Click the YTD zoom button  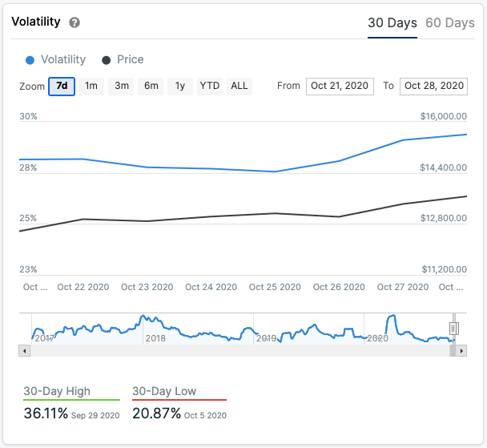(x=210, y=86)
